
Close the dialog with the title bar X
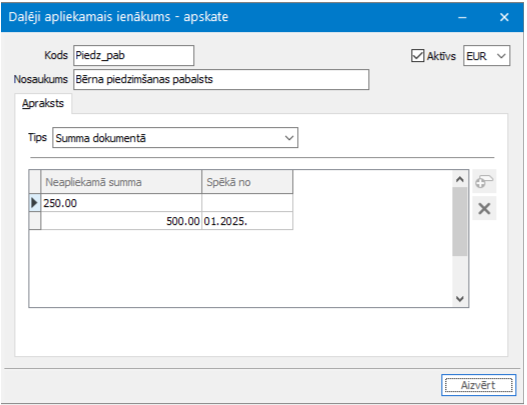(504, 17)
